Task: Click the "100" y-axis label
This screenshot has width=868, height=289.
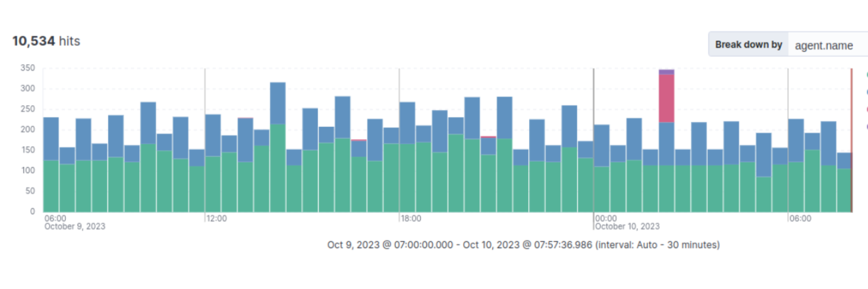Action: [x=28, y=170]
